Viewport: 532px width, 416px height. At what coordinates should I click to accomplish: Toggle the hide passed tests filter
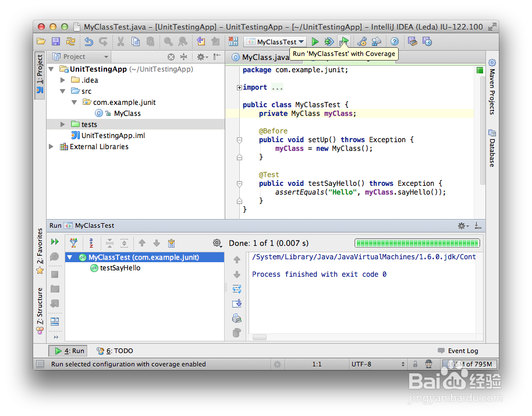click(73, 243)
